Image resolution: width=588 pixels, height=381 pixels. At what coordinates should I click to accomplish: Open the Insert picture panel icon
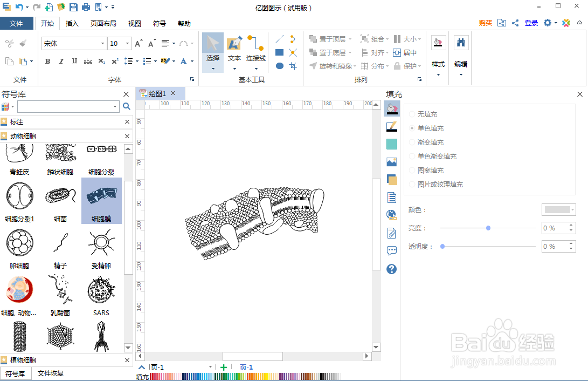[391, 162]
